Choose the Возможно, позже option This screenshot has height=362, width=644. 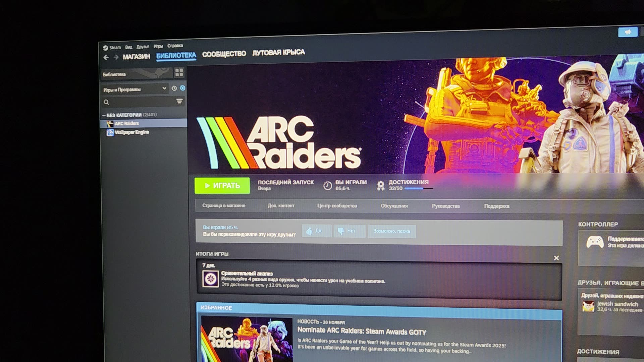[391, 231]
